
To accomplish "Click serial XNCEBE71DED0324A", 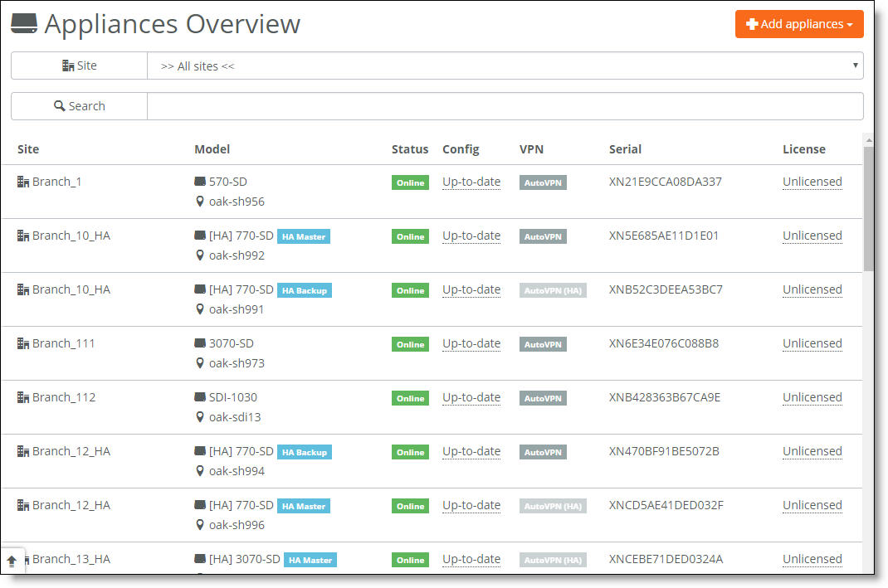I will pos(666,559).
